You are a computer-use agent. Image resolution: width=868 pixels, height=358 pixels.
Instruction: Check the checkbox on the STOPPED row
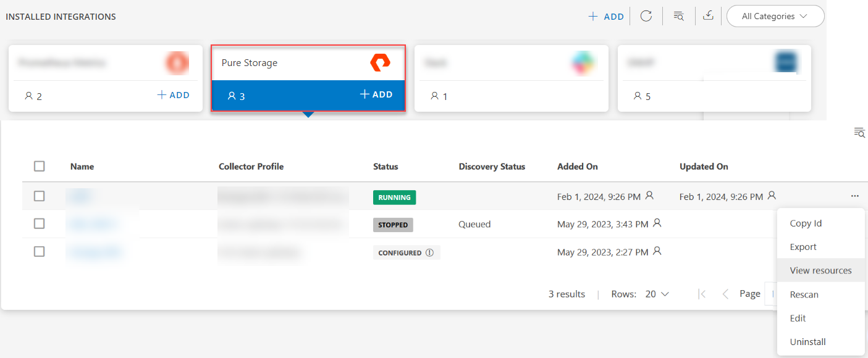(x=40, y=224)
